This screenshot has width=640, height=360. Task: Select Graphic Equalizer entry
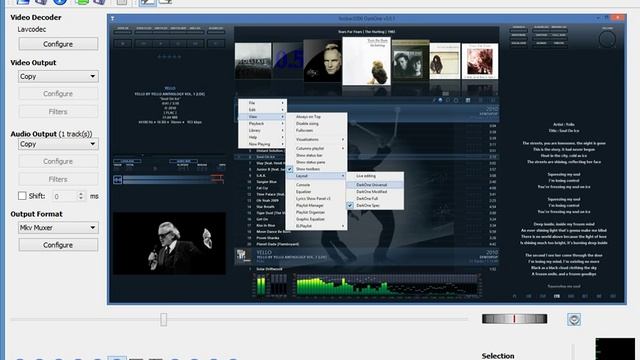(x=316, y=219)
